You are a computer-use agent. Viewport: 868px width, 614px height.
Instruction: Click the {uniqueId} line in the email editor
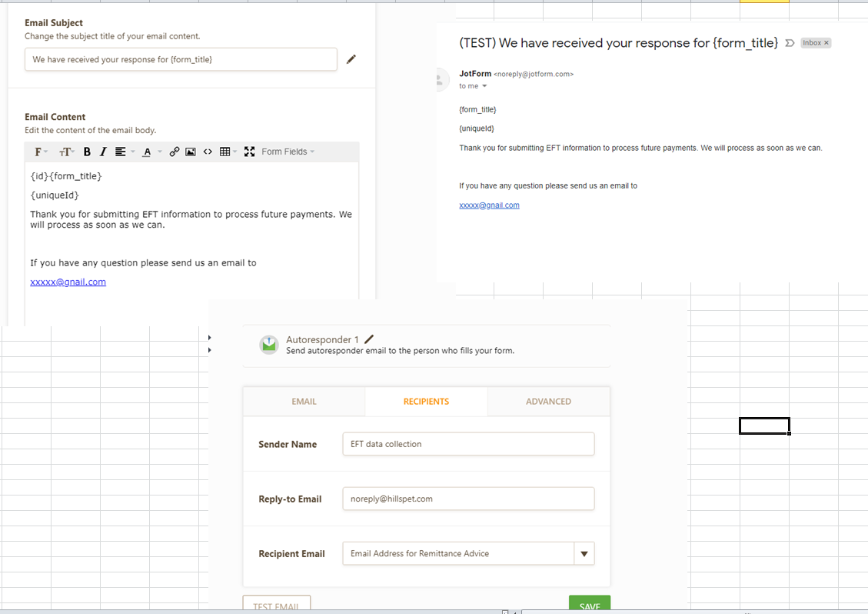click(55, 195)
